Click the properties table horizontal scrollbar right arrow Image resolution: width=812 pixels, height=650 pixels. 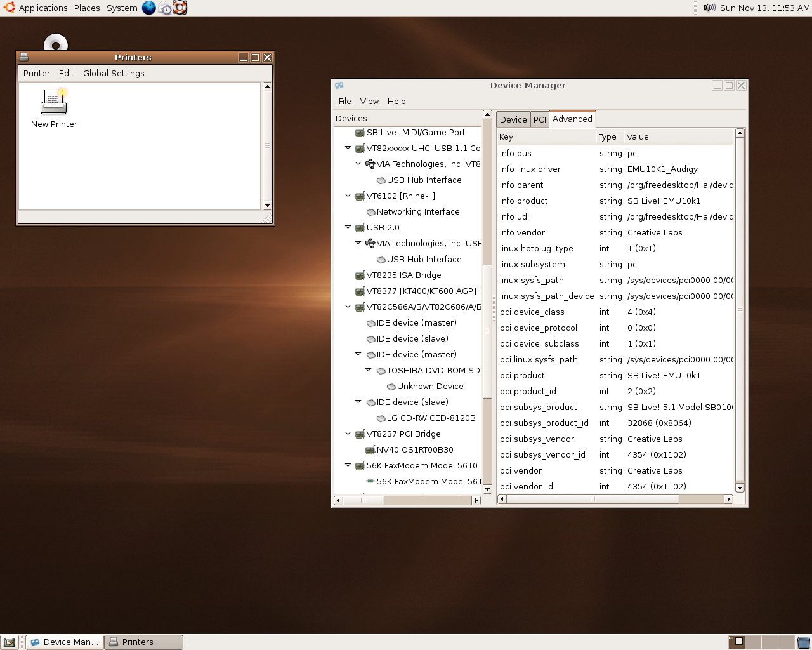(x=729, y=500)
